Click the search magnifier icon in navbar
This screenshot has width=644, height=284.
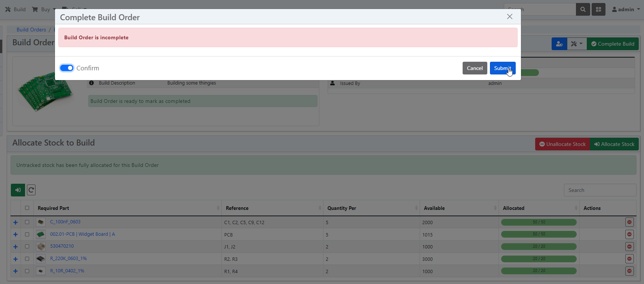pyautogui.click(x=583, y=9)
